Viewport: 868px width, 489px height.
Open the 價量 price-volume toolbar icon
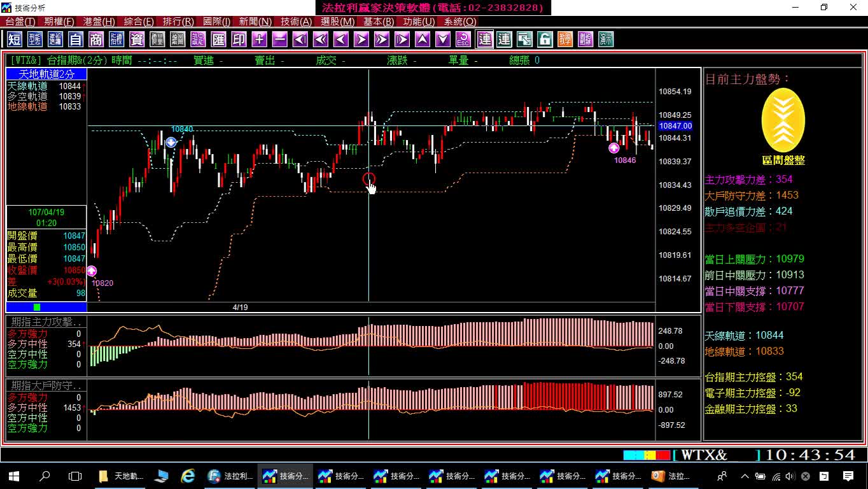click(x=157, y=39)
